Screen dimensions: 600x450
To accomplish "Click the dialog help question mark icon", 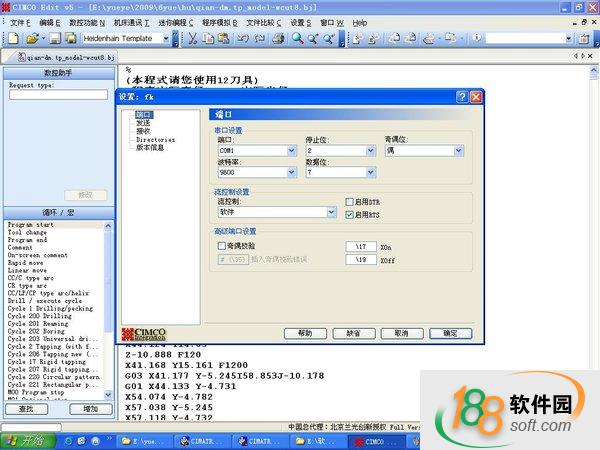I will click(x=462, y=97).
